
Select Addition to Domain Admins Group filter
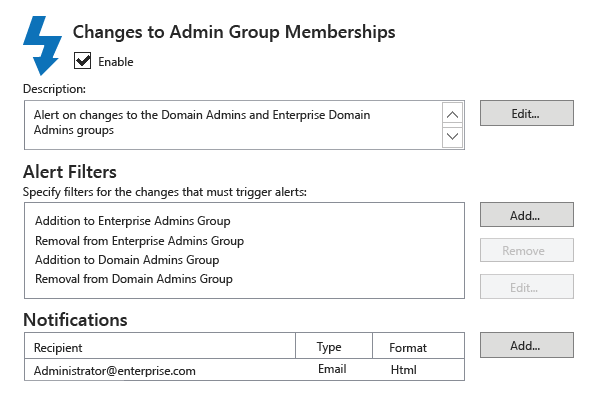tap(127, 260)
